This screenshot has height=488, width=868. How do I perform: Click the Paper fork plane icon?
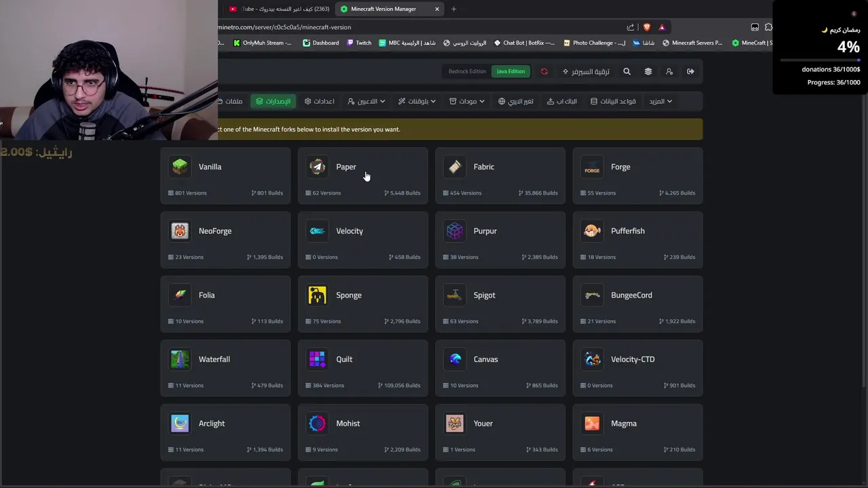[x=317, y=167]
